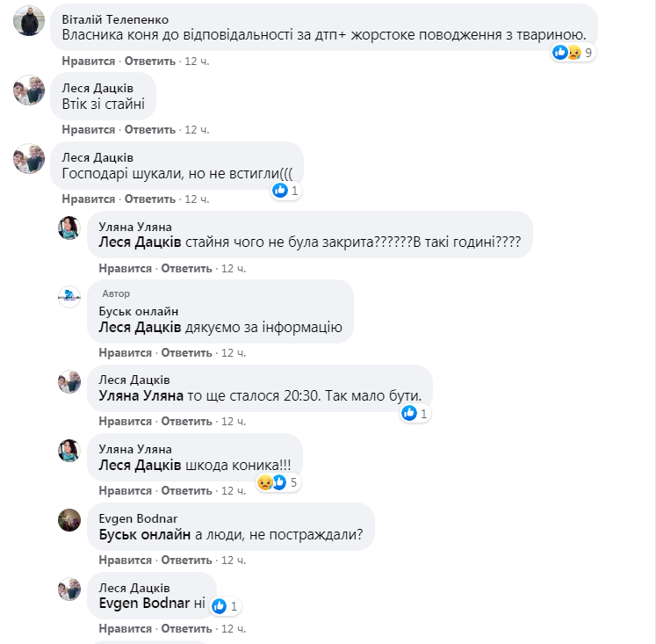This screenshot has height=644, width=656.
Task: Reply to Бузьк онлайн's thank-you comment
Action: coord(187,352)
